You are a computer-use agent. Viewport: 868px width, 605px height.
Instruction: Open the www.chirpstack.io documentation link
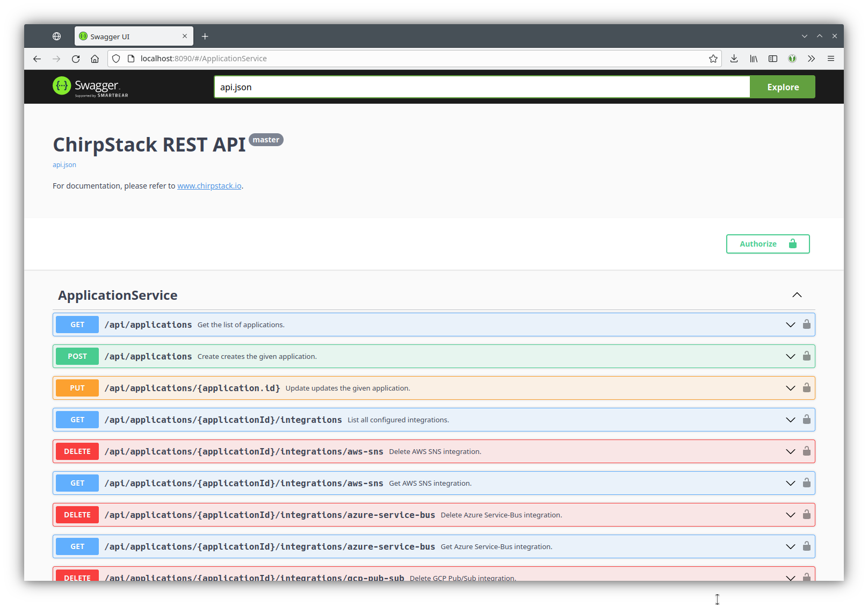coord(209,186)
